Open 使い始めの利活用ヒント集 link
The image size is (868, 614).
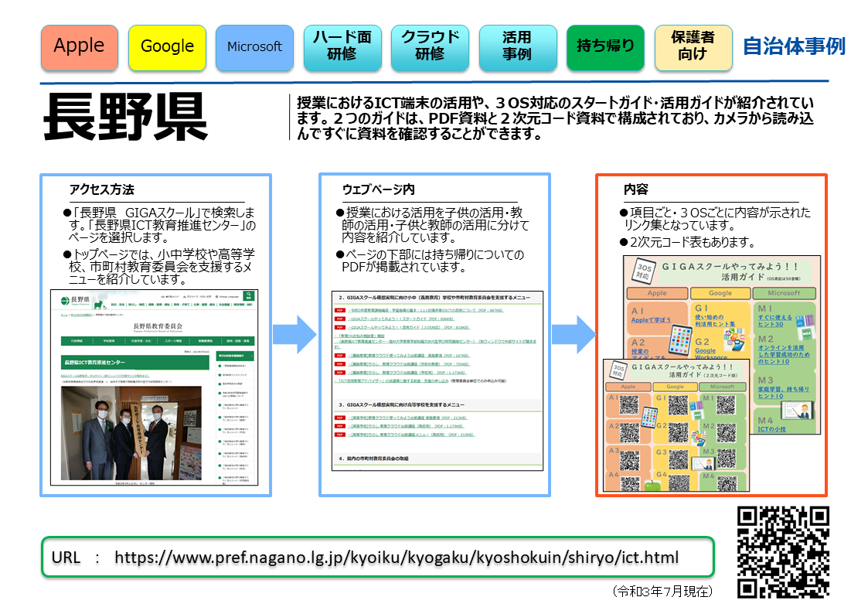point(715,321)
